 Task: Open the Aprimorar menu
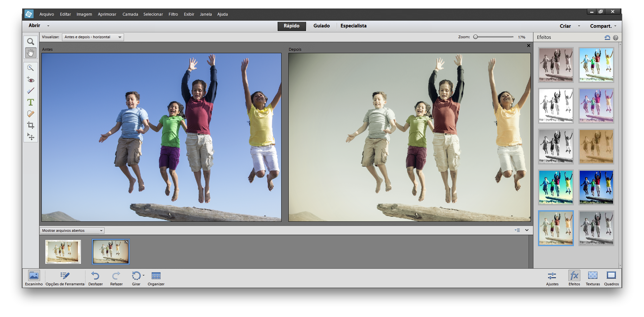[x=107, y=14]
